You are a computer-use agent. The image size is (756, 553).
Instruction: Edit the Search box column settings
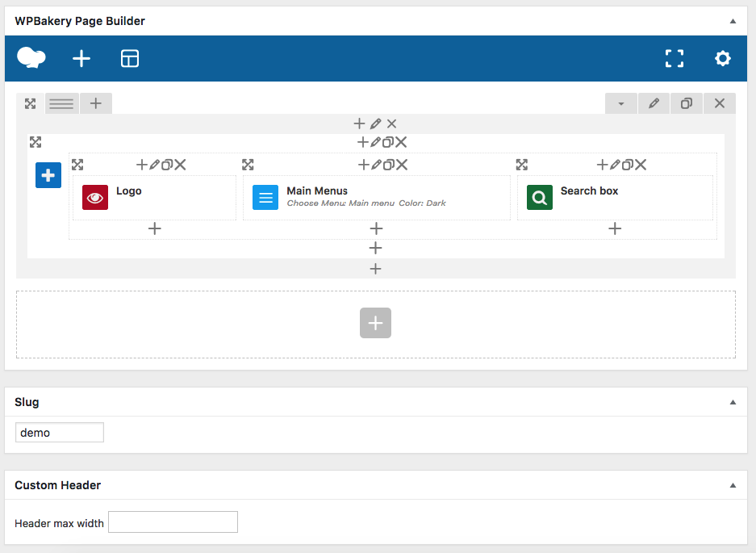click(x=615, y=165)
